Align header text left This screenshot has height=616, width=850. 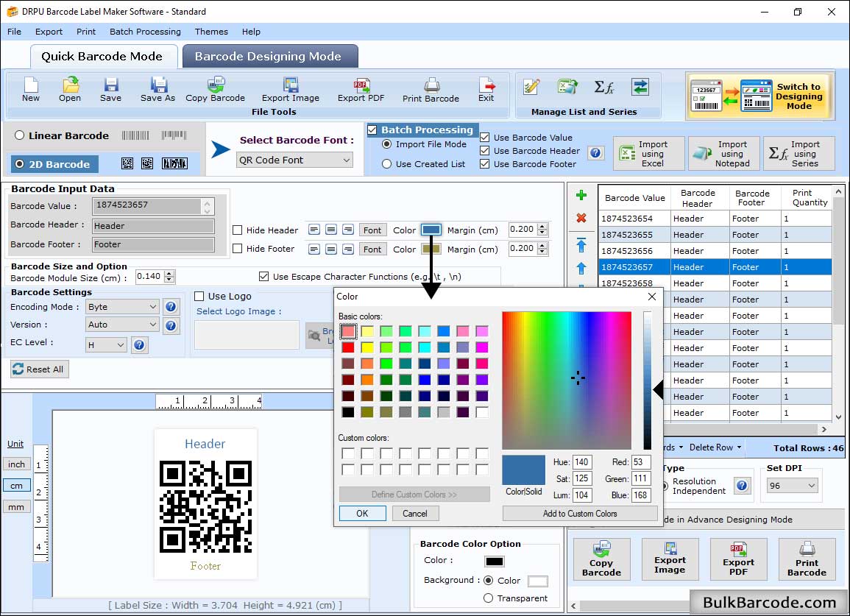[x=314, y=230]
